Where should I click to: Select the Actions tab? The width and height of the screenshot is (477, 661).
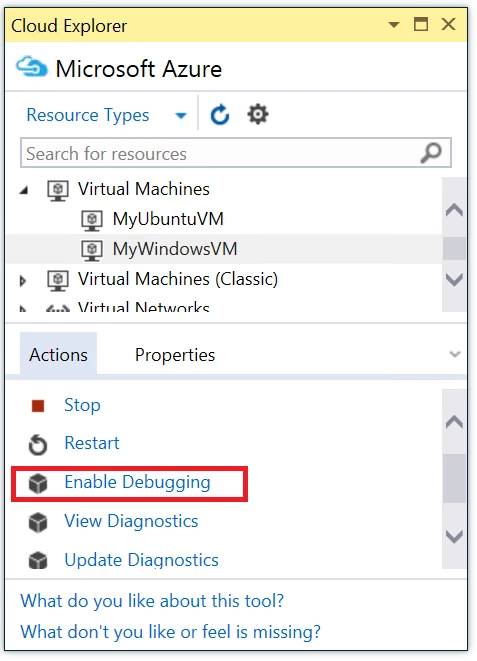point(59,354)
